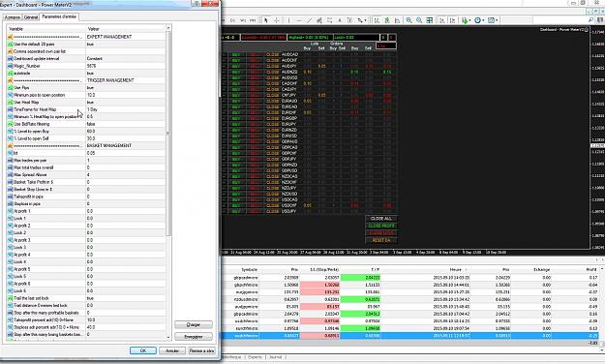Expand dropdown arrow beside templates icon
Viewport: 605px width, 364px height.
click(497, 20)
